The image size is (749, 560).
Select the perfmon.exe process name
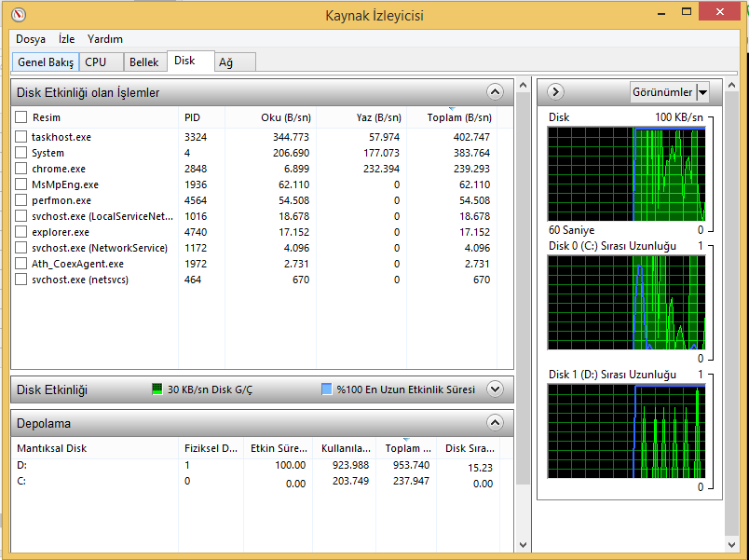tap(61, 200)
